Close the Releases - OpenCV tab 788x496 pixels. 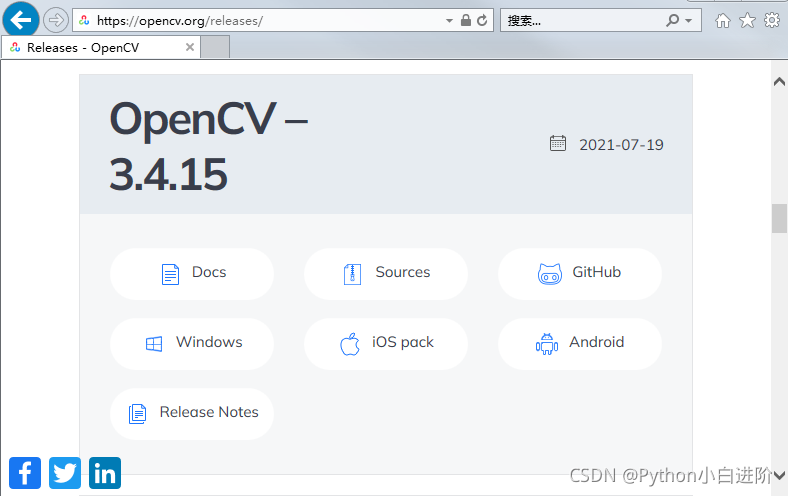(x=189, y=47)
